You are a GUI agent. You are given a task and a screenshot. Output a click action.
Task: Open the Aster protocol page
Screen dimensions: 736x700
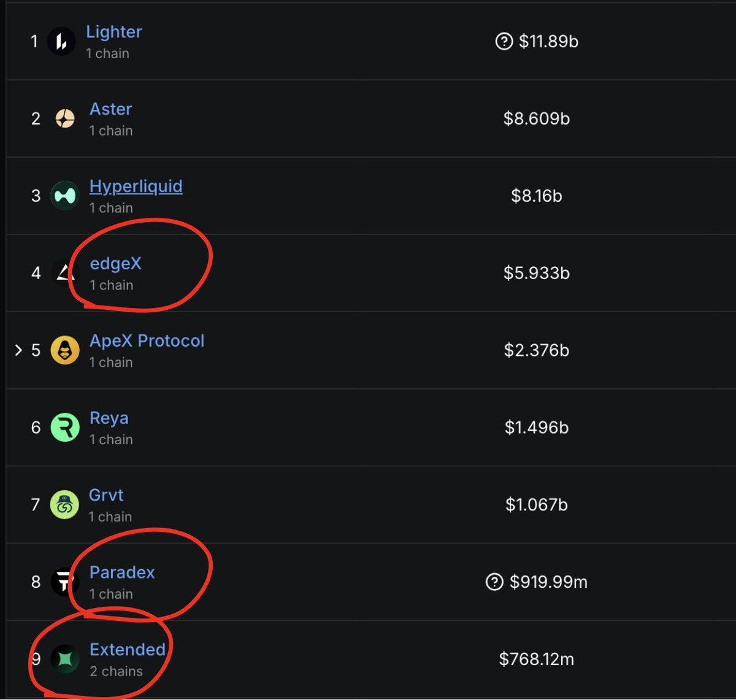(x=111, y=109)
